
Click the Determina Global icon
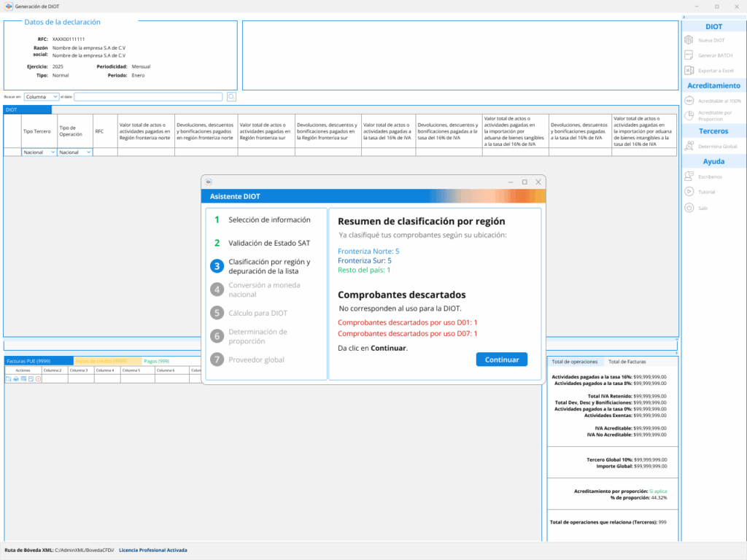[x=689, y=145]
